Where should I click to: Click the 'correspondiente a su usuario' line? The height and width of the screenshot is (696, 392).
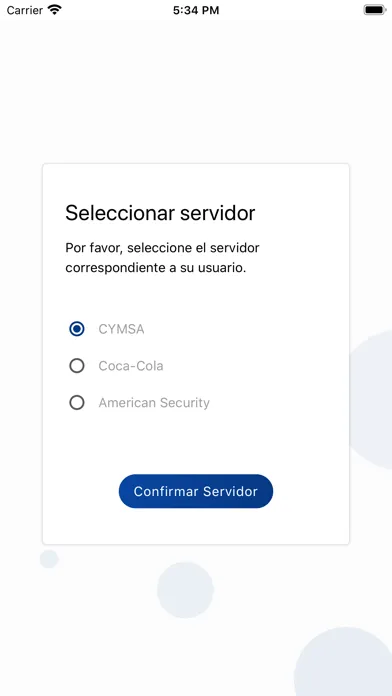click(x=155, y=269)
